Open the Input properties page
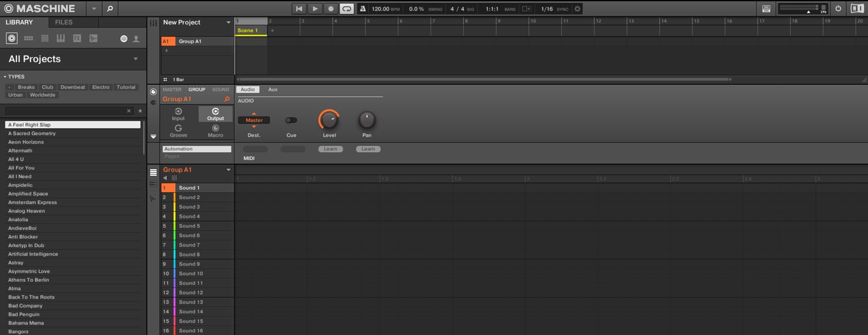The image size is (868, 335). pyautogui.click(x=178, y=114)
